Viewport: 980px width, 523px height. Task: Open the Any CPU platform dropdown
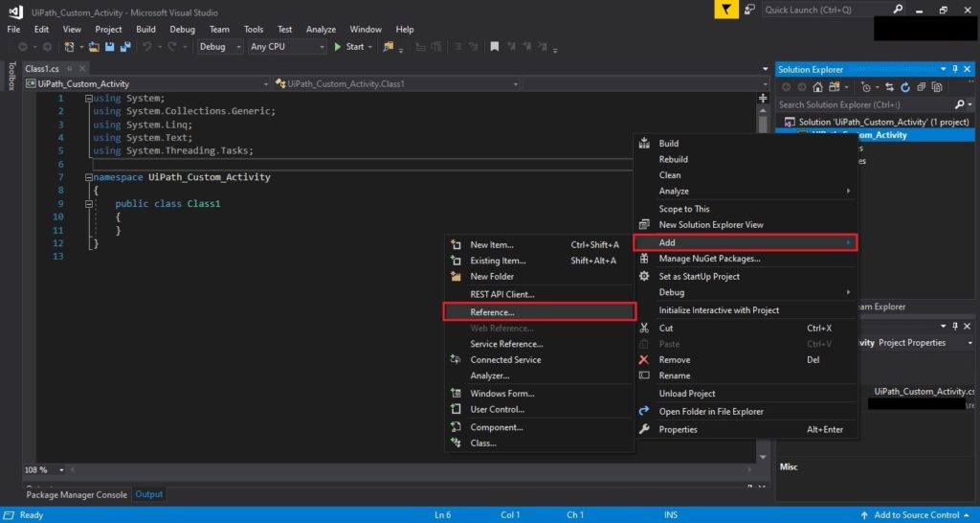click(x=287, y=47)
